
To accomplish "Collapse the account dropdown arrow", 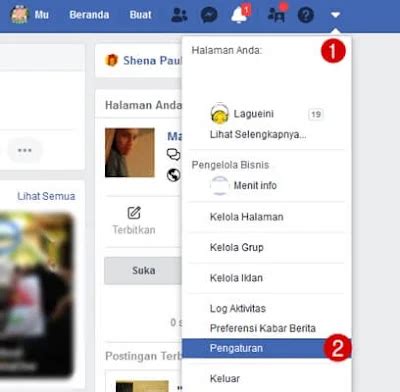I will click(x=335, y=15).
